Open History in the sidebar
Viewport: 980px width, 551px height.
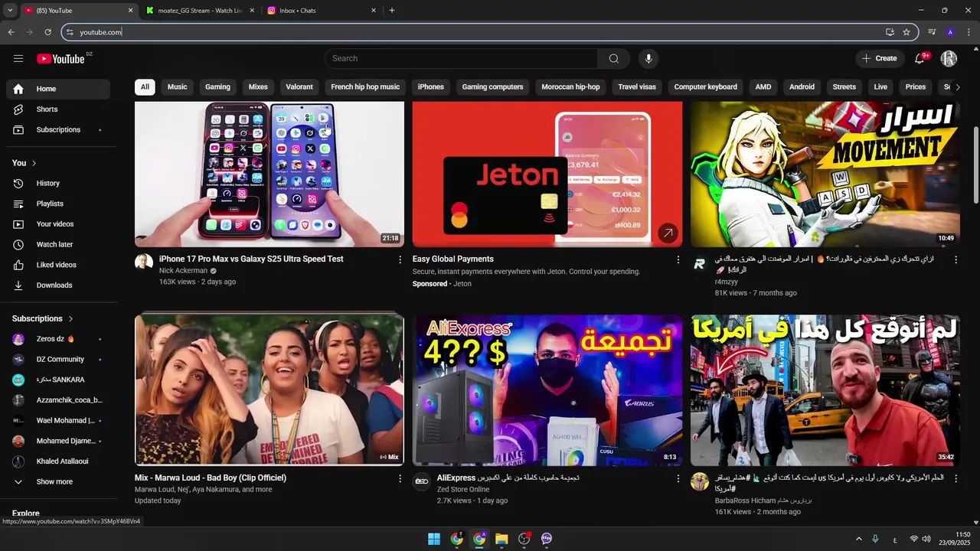pos(58,184)
